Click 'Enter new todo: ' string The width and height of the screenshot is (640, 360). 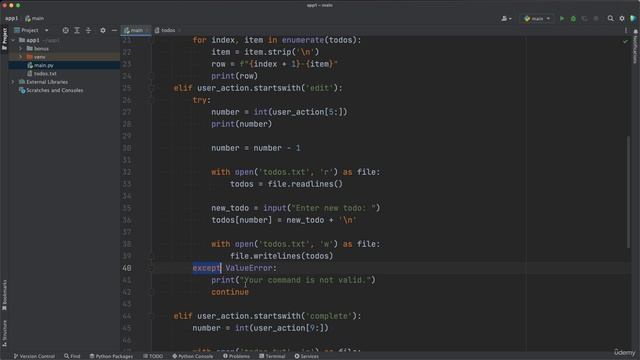click(333, 208)
